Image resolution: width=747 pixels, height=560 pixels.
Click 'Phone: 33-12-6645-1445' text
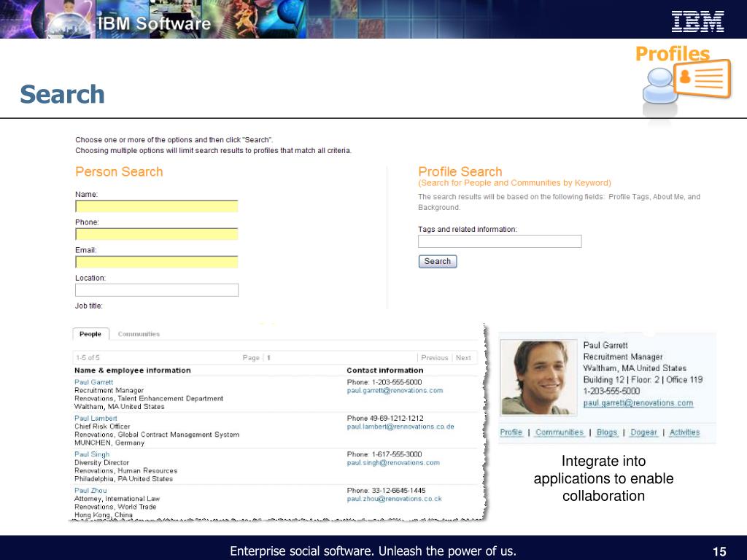[387, 491]
